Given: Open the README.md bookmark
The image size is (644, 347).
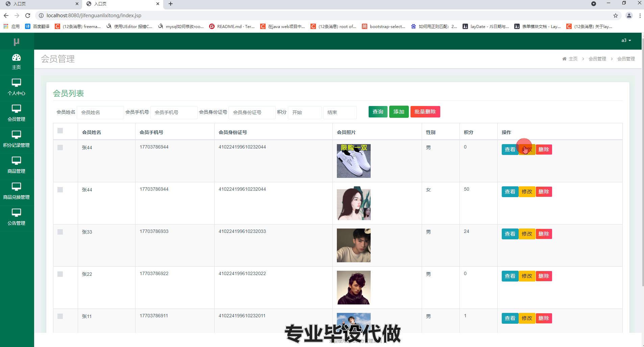Looking at the screenshot, I should click(232, 26).
